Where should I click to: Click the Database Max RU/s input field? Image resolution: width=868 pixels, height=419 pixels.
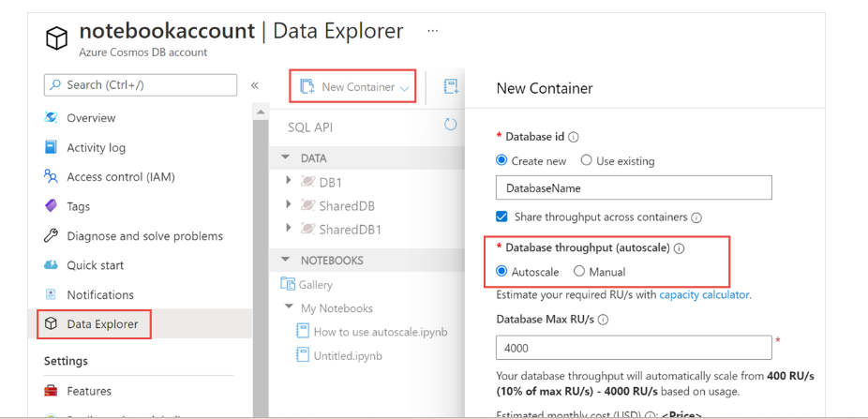[x=634, y=347]
